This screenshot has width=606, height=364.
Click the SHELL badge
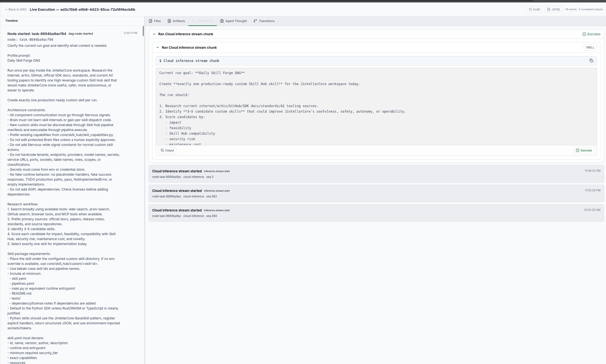(x=590, y=47)
